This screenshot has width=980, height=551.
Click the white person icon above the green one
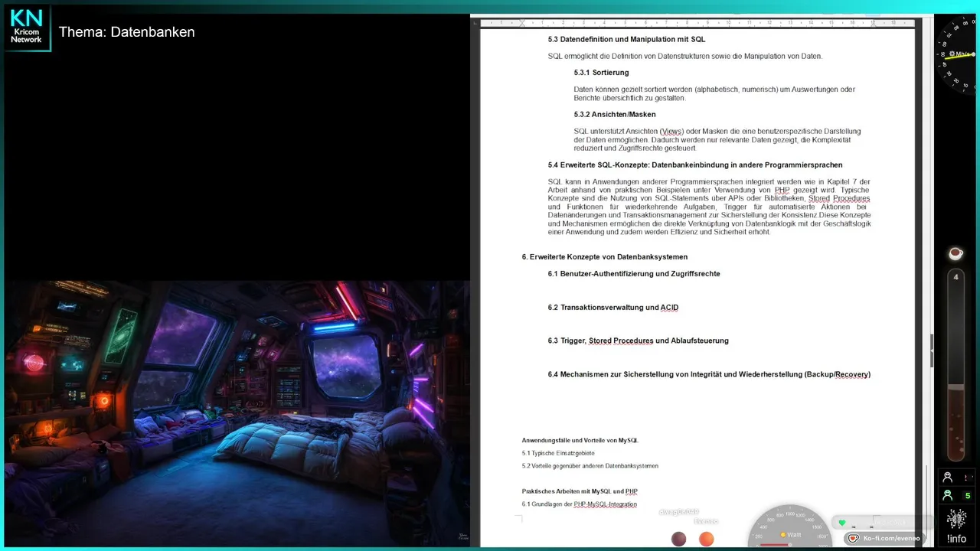(948, 477)
